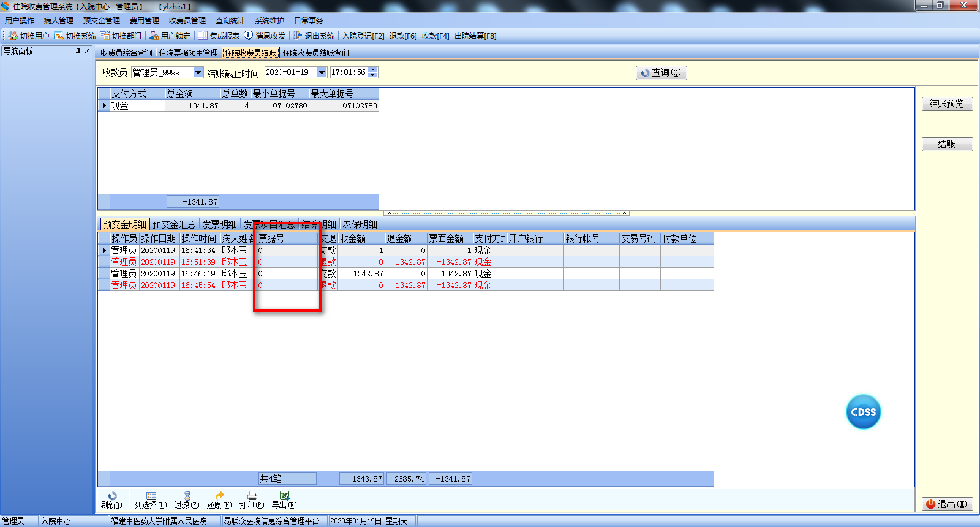Increase the cutoff time with up spinner
This screenshot has width=980, height=527.
coord(373,70)
